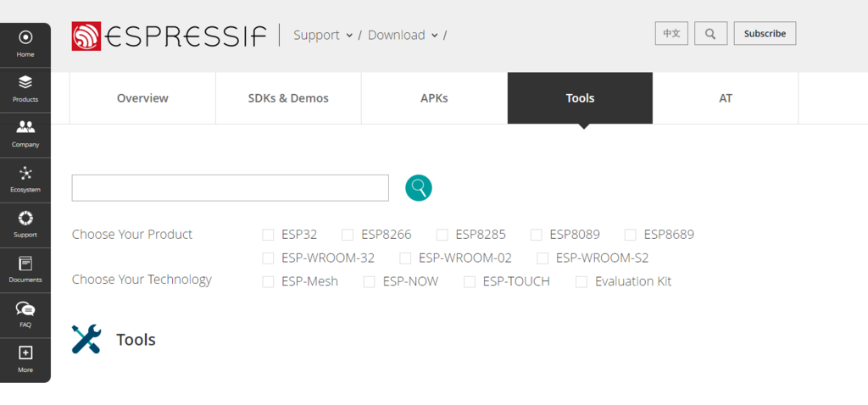
Task: Click the Espressif logo
Action: pyautogui.click(x=169, y=36)
